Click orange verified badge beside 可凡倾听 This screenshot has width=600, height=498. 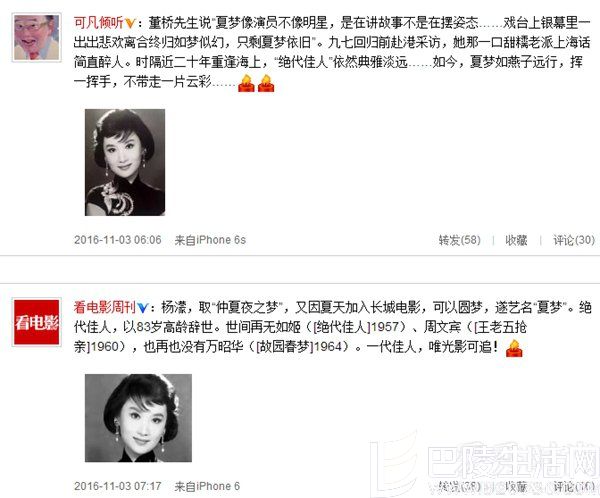click(130, 23)
